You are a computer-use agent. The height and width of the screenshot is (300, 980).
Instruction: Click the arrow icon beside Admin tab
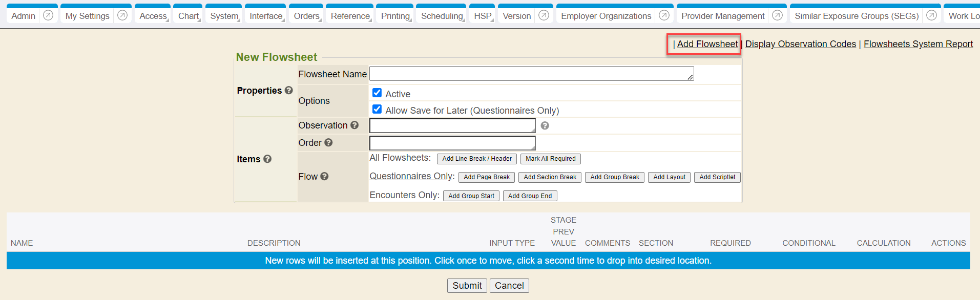click(x=48, y=15)
